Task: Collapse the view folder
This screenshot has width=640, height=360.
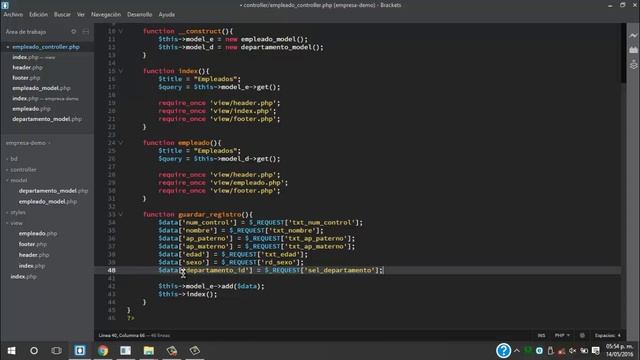Action: (16, 223)
